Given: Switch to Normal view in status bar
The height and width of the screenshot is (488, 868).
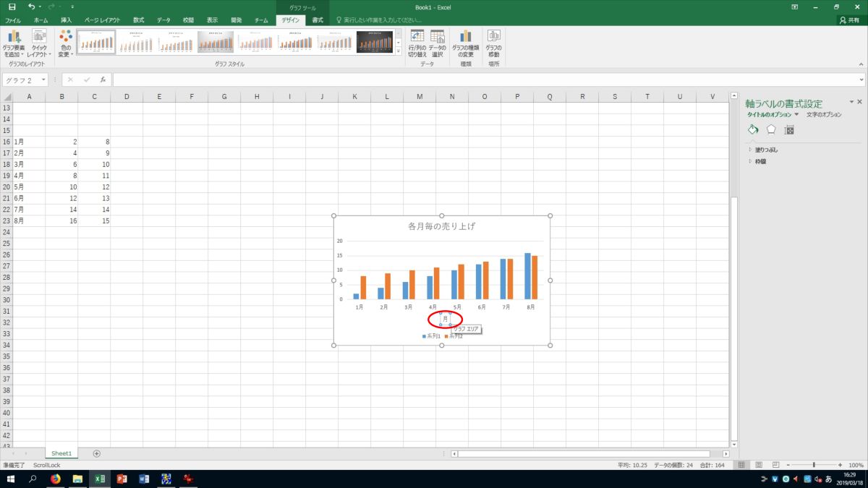Looking at the screenshot, I should click(x=741, y=465).
